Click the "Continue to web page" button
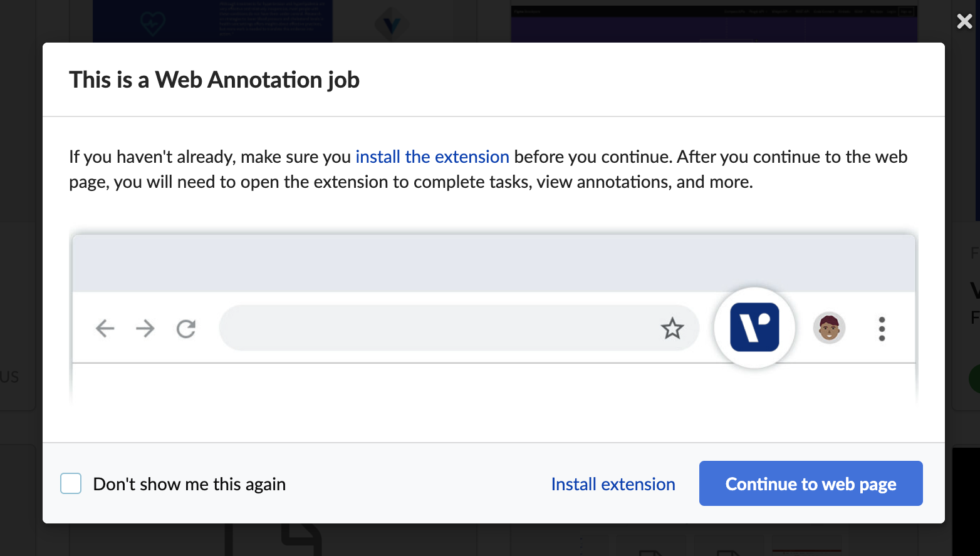Screen dimensions: 980x556 pos(811,483)
